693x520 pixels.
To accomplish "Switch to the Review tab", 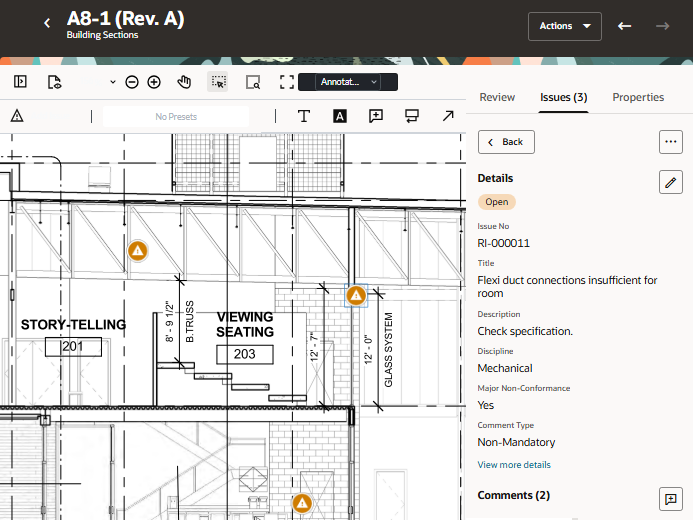I will (497, 97).
